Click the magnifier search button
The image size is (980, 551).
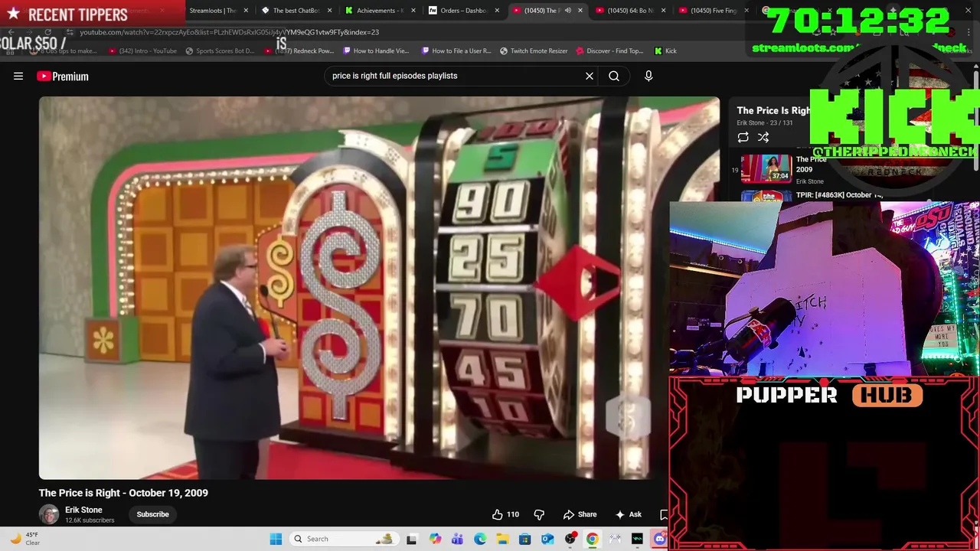click(614, 76)
